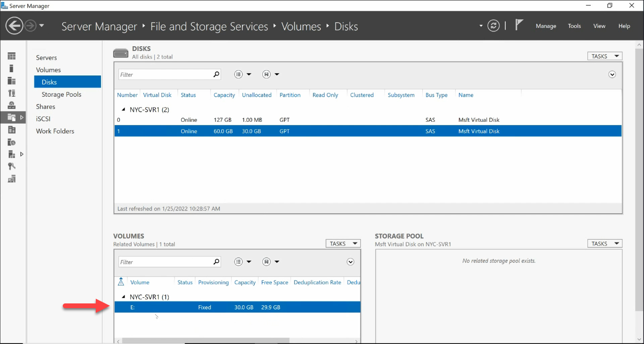
Task: Open the navigation history dropdown arrow
Action: tap(42, 25)
